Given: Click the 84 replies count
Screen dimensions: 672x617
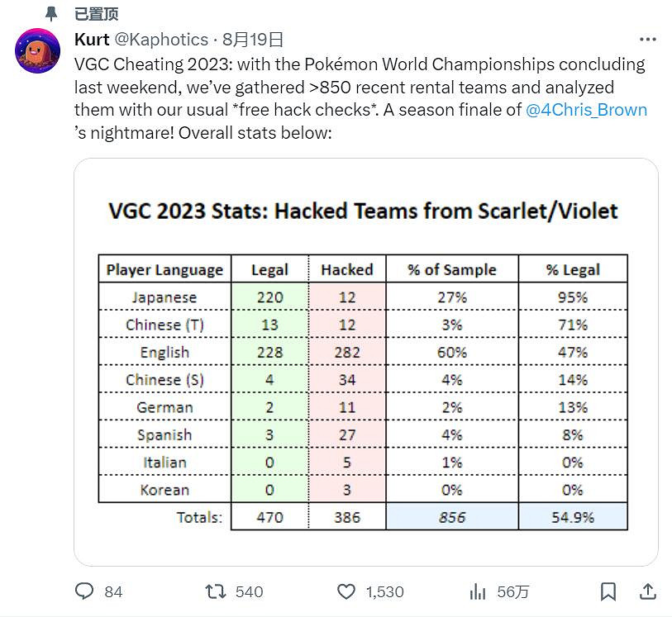Looking at the screenshot, I should [113, 591].
